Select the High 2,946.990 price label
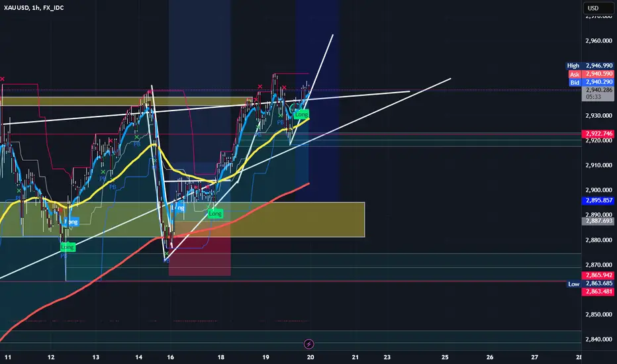The image size is (617, 364). pos(589,66)
